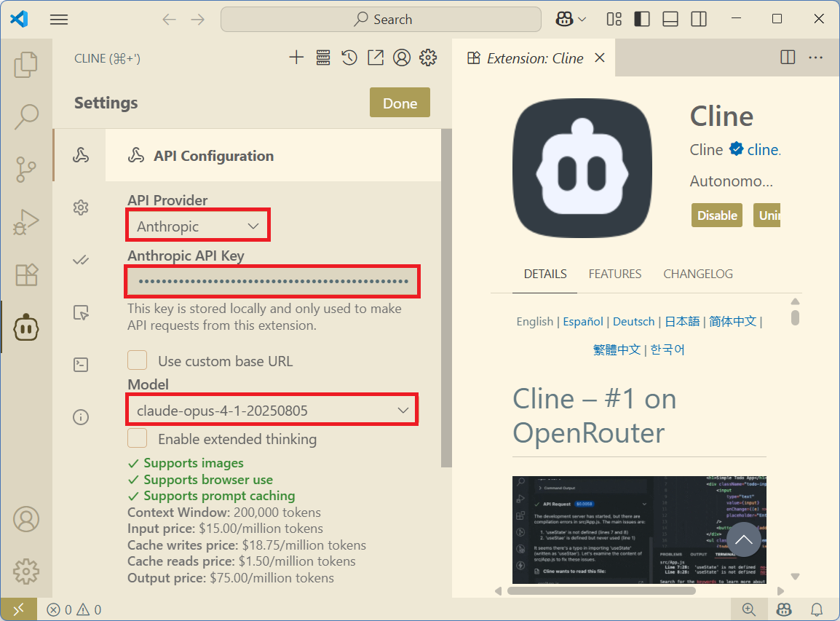Start a new Cline task with the plus icon
840x621 pixels.
[296, 57]
